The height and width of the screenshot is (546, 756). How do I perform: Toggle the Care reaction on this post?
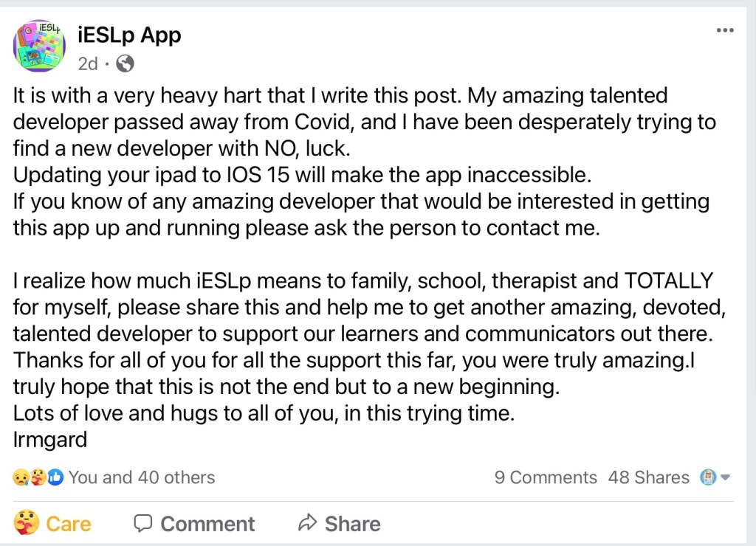52,524
